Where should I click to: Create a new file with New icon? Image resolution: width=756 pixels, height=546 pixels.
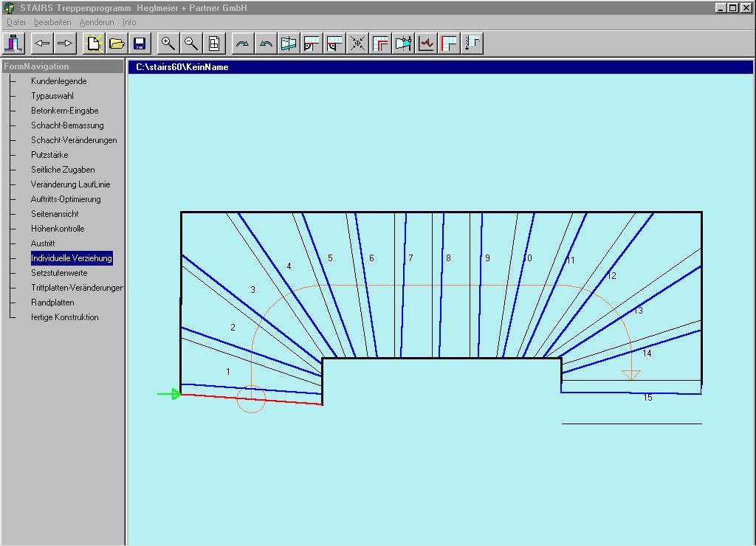94,44
